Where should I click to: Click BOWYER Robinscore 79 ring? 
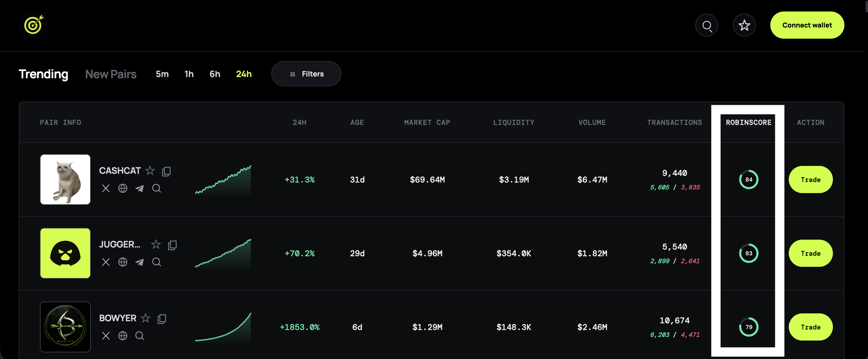point(748,327)
